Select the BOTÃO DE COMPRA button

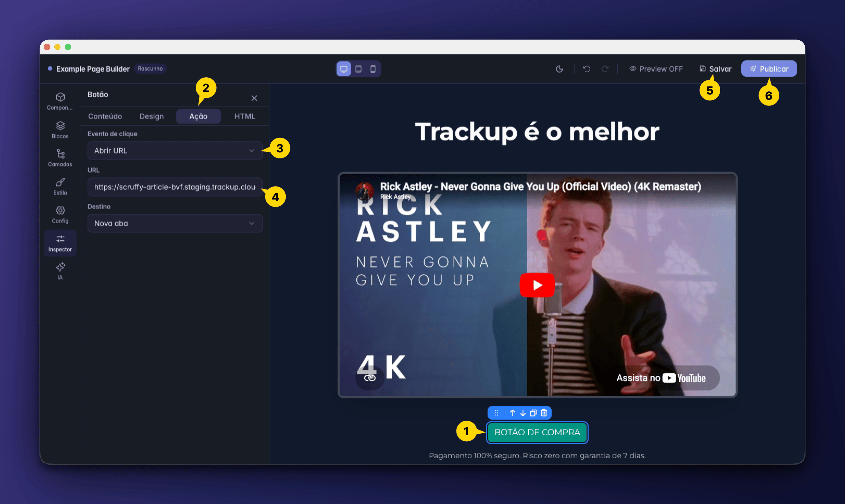coord(537,432)
